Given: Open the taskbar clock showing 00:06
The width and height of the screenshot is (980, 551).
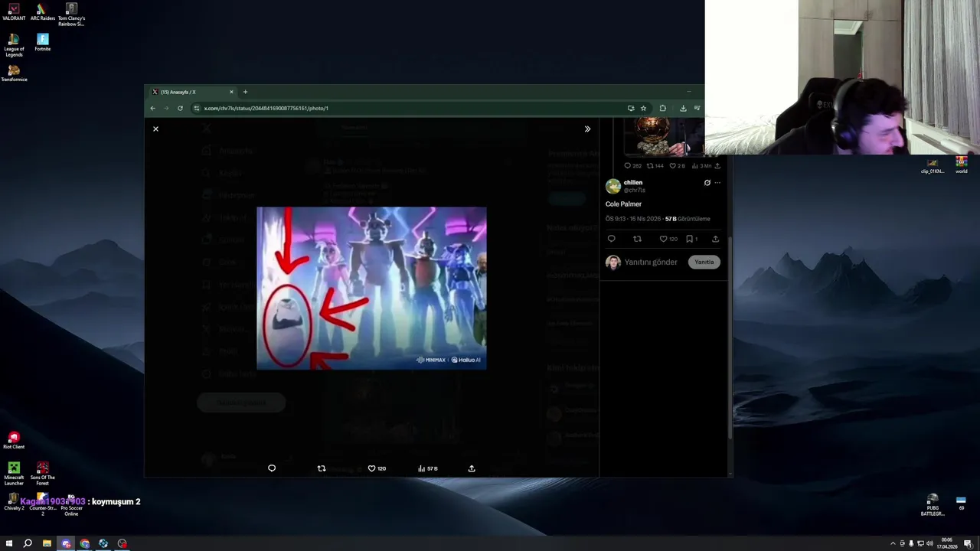Looking at the screenshot, I should pos(947,543).
